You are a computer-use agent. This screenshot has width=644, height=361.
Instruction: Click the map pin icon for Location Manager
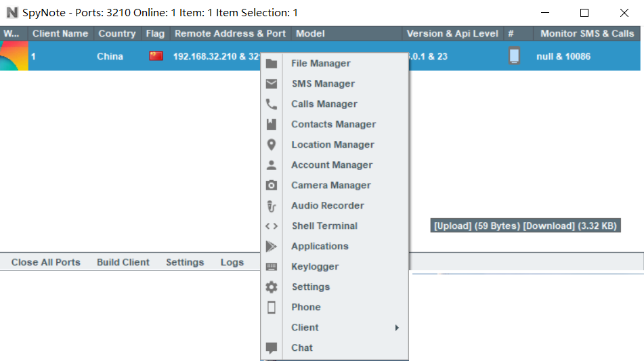(x=272, y=145)
